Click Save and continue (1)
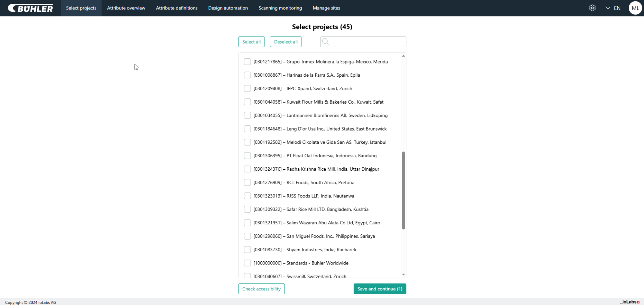 click(x=380, y=289)
